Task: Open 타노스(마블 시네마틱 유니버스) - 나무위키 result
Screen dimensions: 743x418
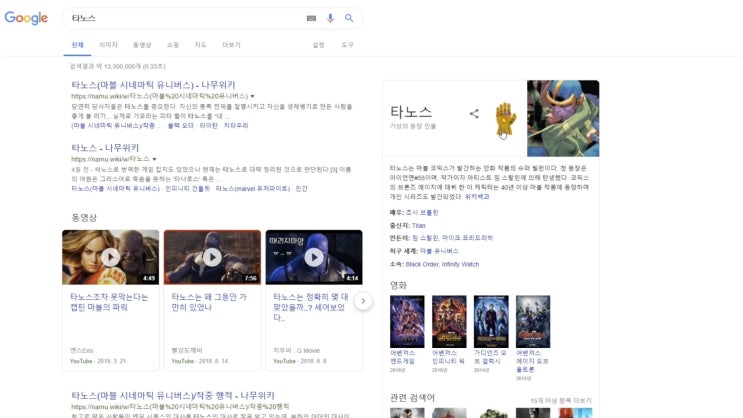Action: (x=153, y=85)
